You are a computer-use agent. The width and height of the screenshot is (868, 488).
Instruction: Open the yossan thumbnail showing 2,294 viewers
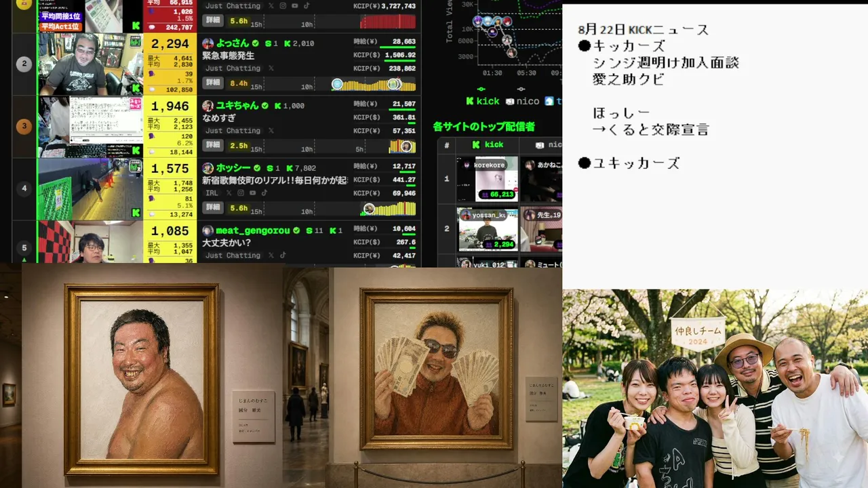tap(487, 229)
